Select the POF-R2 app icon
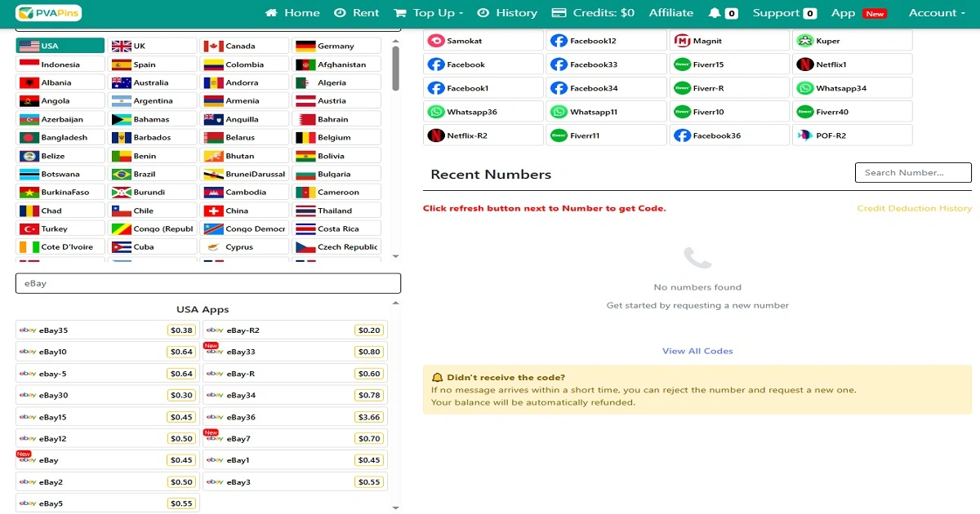The width and height of the screenshot is (980, 514). pos(804,135)
